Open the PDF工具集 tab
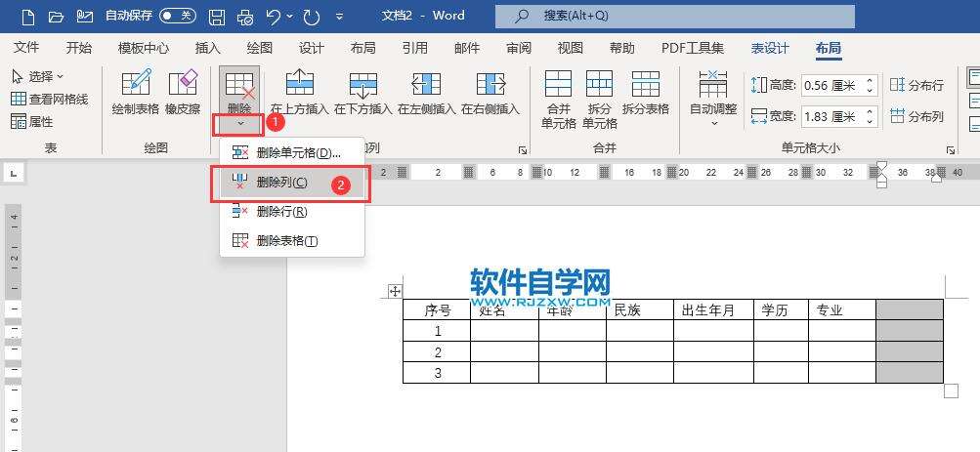The height and width of the screenshot is (452, 980). 693,48
